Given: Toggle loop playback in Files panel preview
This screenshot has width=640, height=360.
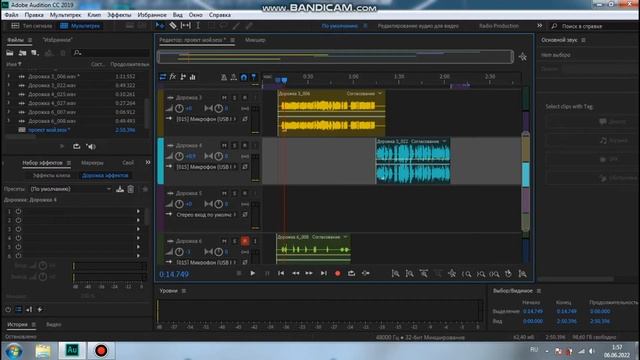Looking at the screenshot, I should [x=76, y=146].
